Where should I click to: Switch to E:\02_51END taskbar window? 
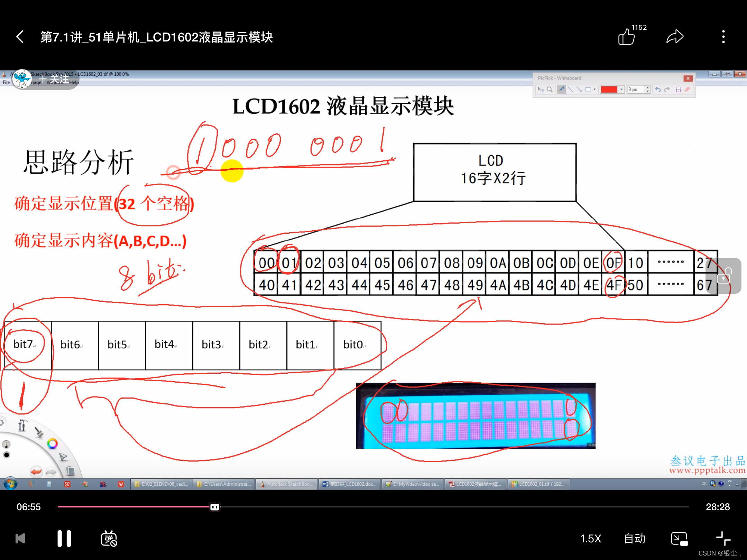point(162,484)
